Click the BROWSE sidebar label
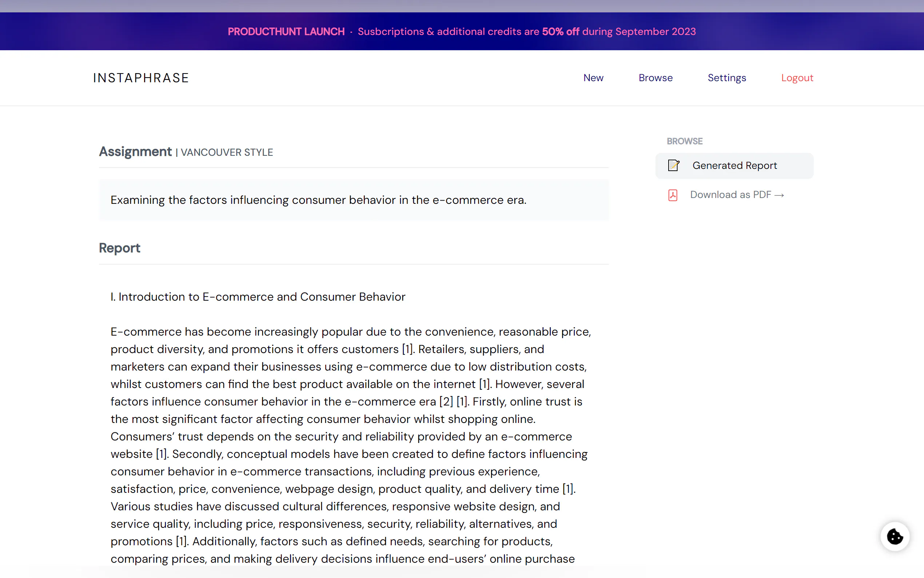Image resolution: width=924 pixels, height=578 pixels. pyautogui.click(x=684, y=141)
